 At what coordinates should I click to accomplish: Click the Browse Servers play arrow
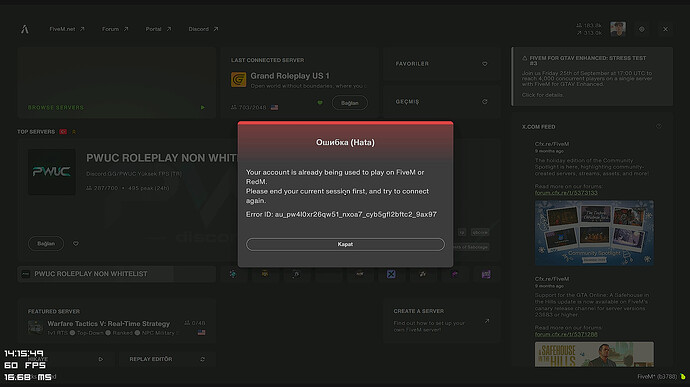pos(202,107)
